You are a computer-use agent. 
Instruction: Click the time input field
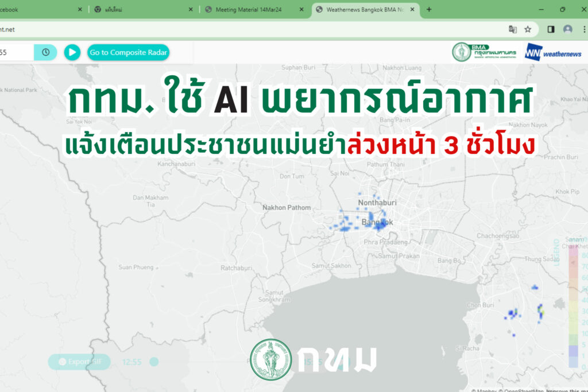[x=16, y=52]
